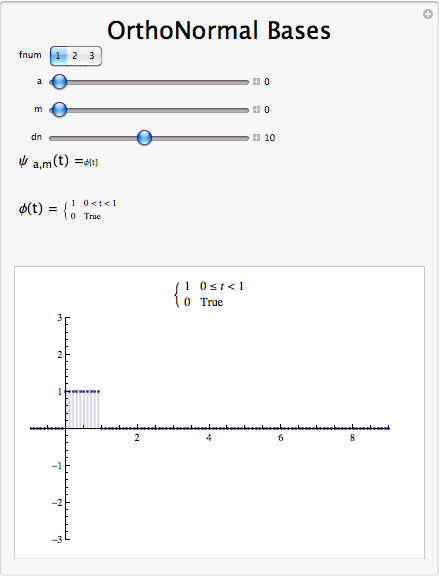Click the plotted points at value 1
This screenshot has width=439, height=578.
[83, 391]
